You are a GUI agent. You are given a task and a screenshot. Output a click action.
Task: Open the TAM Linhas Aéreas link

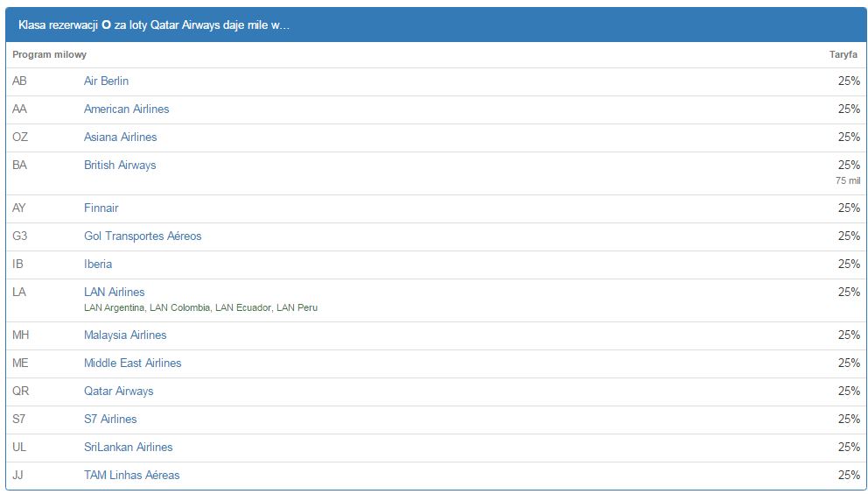pyautogui.click(x=132, y=475)
